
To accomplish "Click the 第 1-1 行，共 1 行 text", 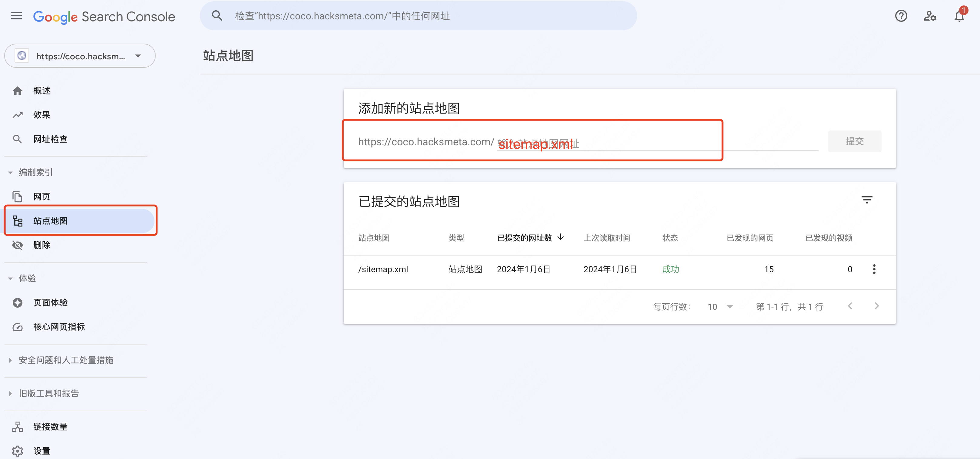I will (790, 306).
